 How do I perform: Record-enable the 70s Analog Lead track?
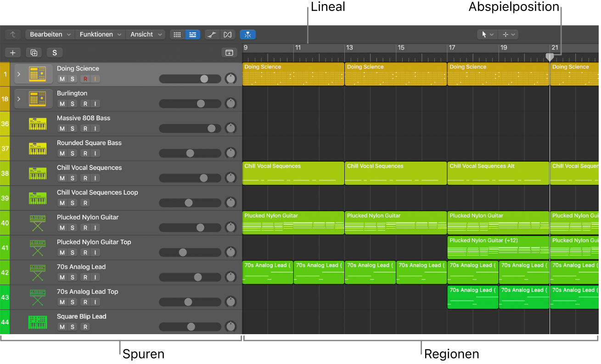tap(85, 277)
